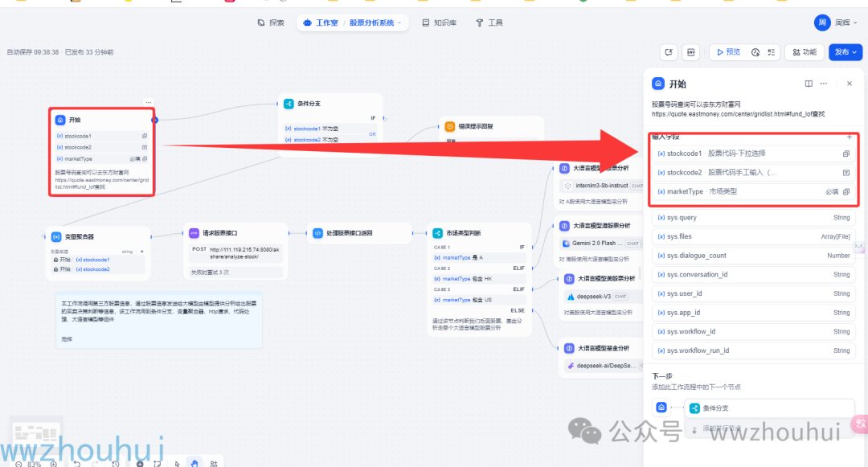The height and width of the screenshot is (467, 868).
Task: Click the zoom out magnifier icon
Action: 18,464
